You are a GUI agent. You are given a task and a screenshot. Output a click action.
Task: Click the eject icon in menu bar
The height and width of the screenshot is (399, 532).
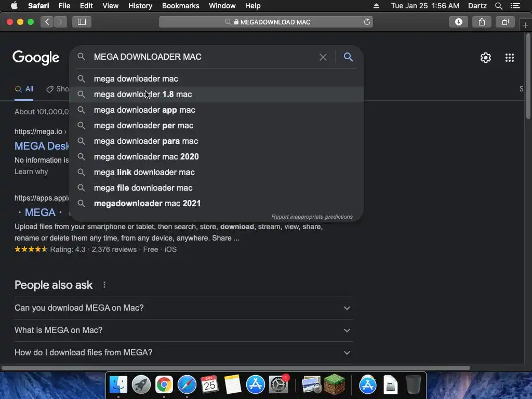point(376,6)
